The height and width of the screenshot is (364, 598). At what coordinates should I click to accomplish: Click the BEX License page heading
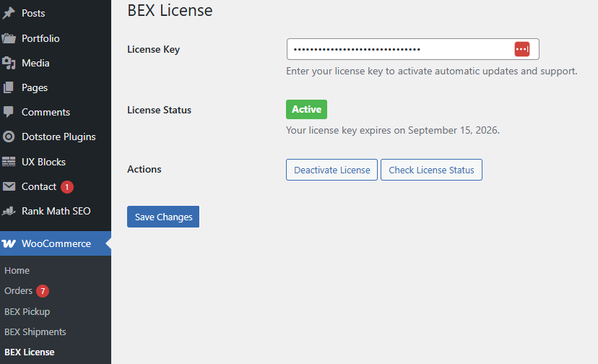[170, 10]
